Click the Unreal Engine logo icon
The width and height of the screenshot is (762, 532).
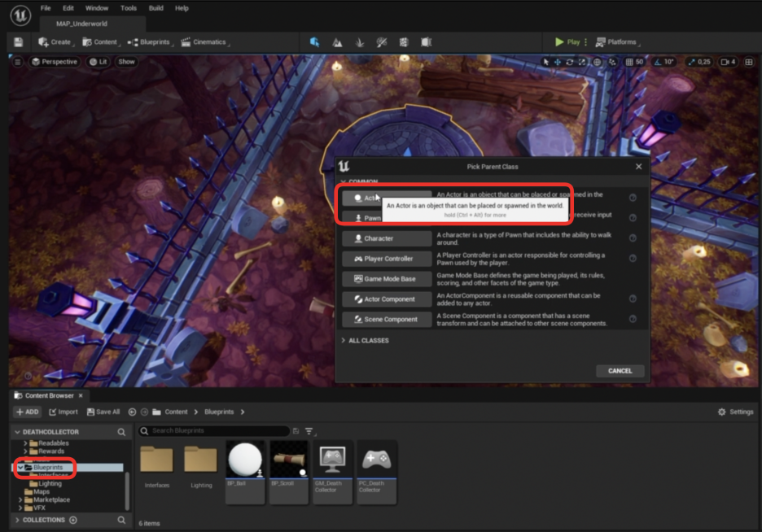coord(20,15)
